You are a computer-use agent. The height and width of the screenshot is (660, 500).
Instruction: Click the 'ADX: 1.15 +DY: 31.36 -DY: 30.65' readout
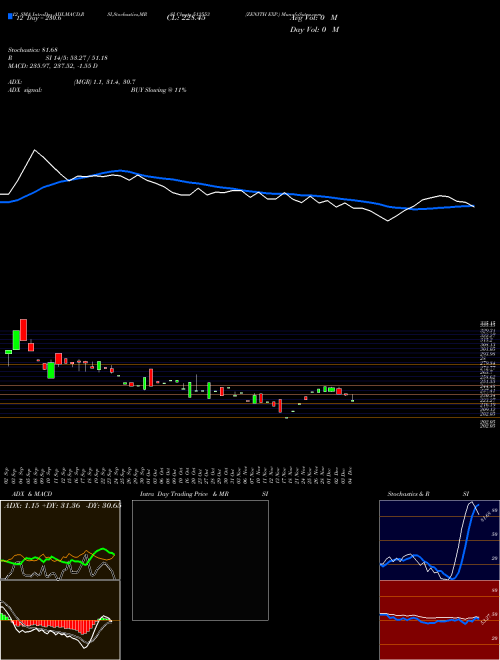tap(62, 506)
